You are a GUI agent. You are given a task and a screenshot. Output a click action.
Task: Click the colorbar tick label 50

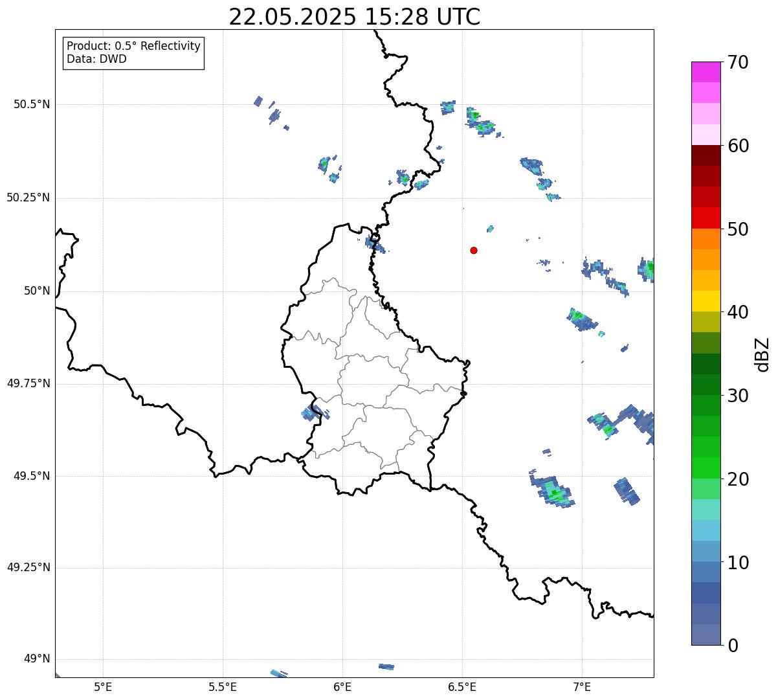[x=738, y=229]
